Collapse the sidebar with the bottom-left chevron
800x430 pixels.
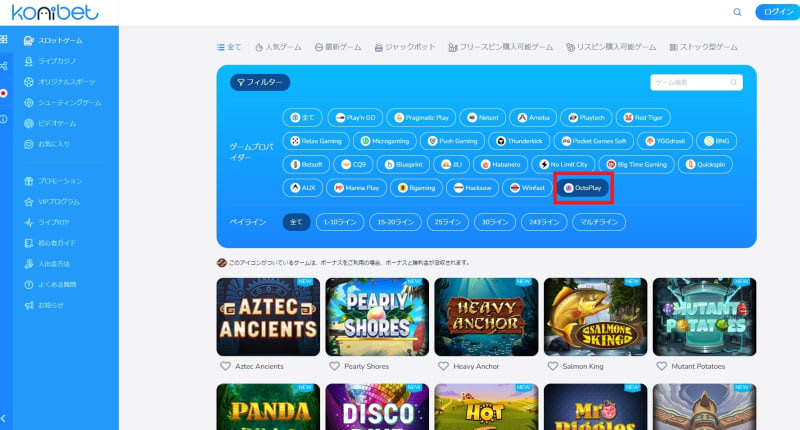click(x=4, y=418)
